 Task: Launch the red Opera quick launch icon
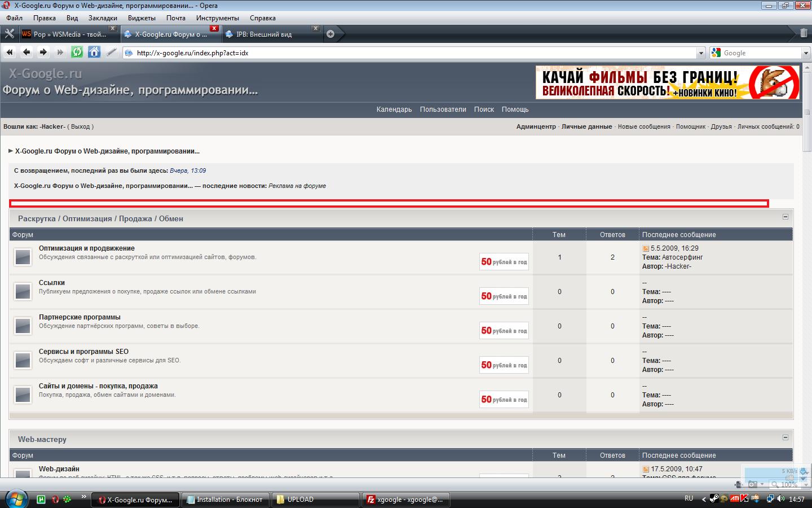(55, 499)
